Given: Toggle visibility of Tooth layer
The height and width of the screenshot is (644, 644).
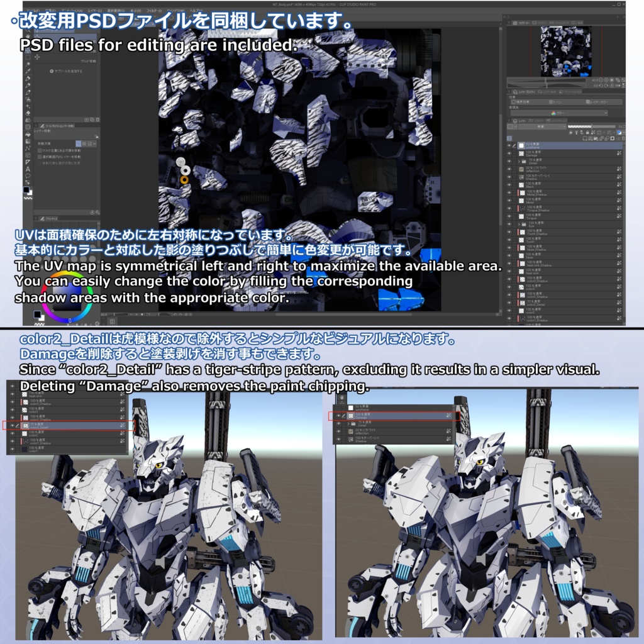Looking at the screenshot, I should point(509,240).
